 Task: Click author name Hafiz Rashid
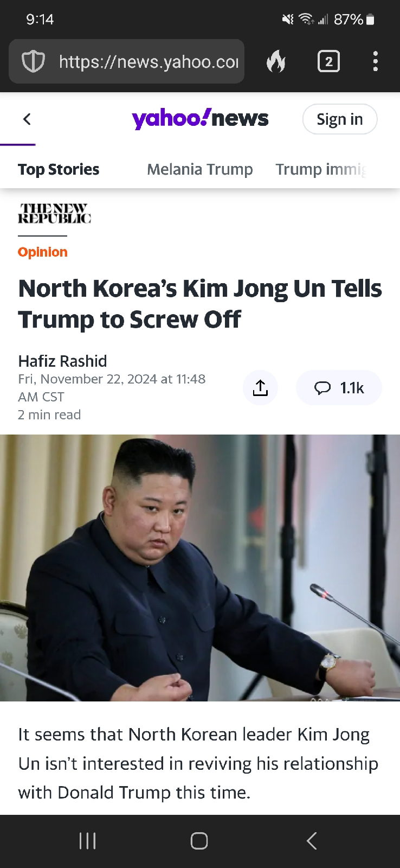click(x=62, y=361)
